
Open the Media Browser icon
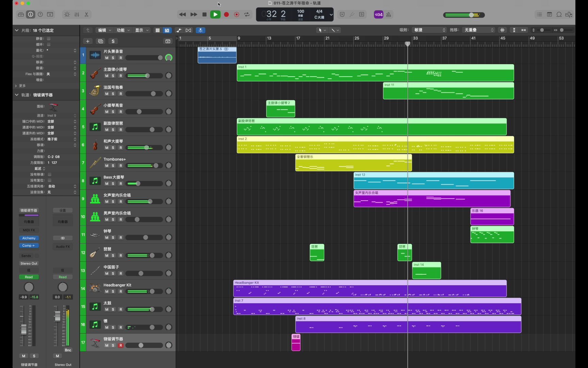click(x=569, y=14)
